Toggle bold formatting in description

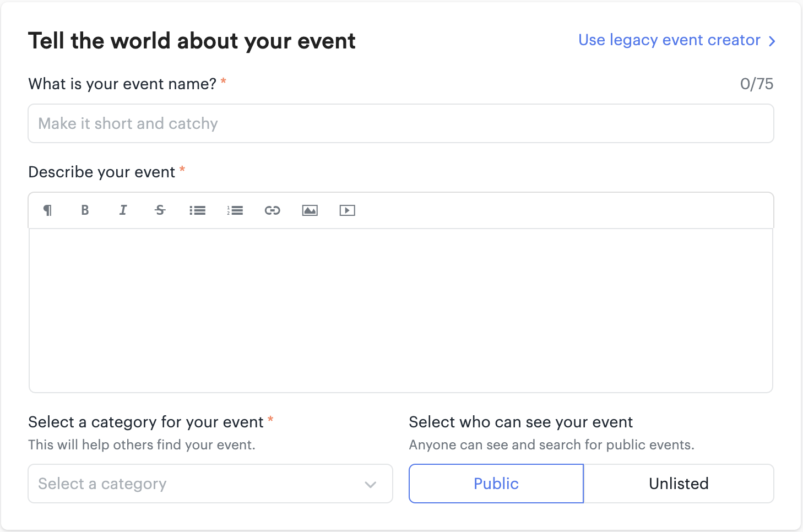point(85,210)
